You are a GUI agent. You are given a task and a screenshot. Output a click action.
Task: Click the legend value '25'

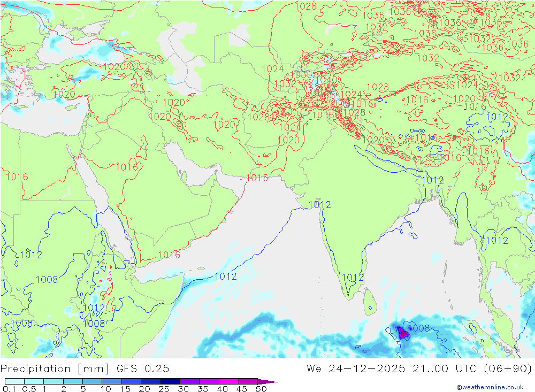[164, 389]
